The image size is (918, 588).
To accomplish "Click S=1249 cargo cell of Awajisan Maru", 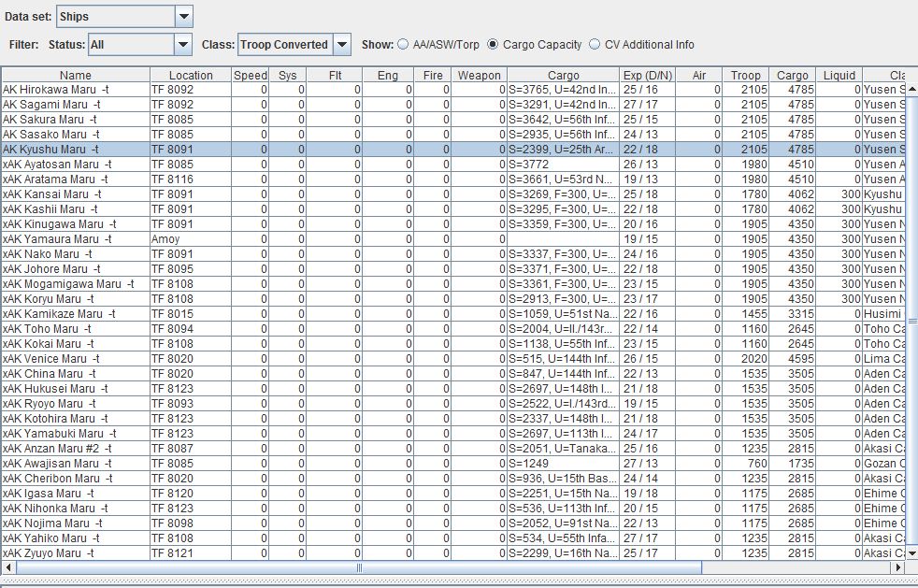I will tap(563, 464).
